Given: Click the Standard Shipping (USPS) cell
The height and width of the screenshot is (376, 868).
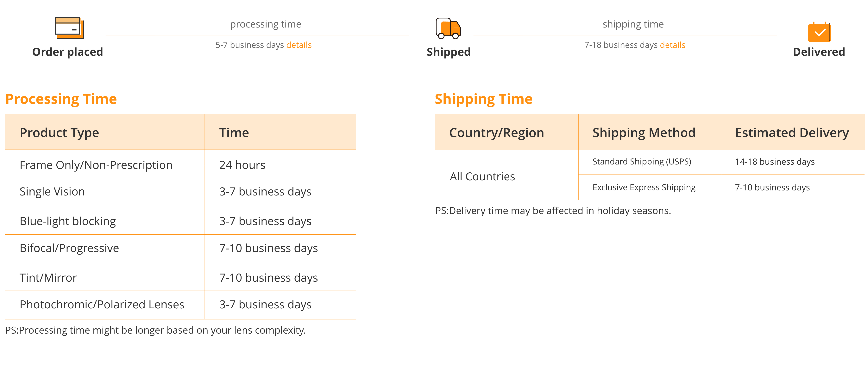Looking at the screenshot, I should (649, 162).
